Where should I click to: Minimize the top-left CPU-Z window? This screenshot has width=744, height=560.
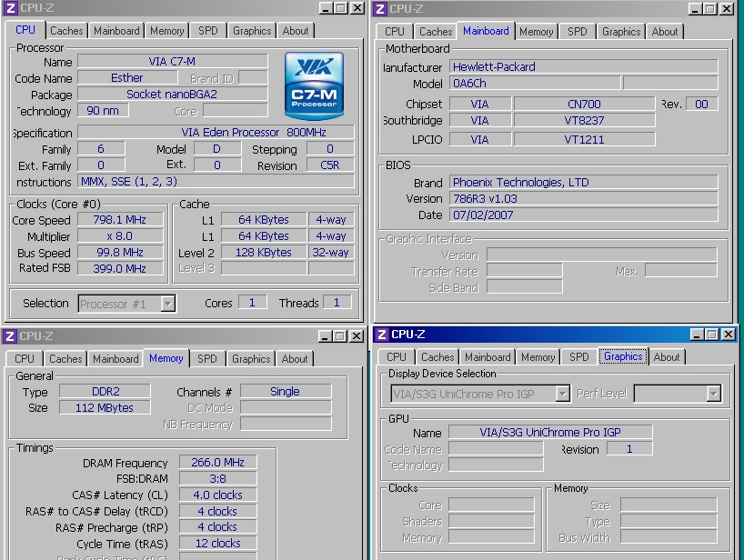[326, 8]
